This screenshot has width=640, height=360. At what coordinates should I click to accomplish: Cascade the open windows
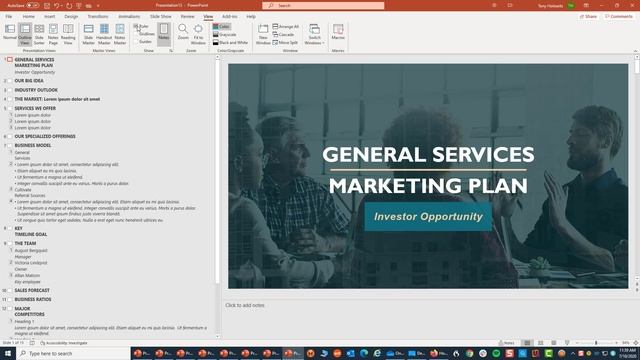point(283,35)
